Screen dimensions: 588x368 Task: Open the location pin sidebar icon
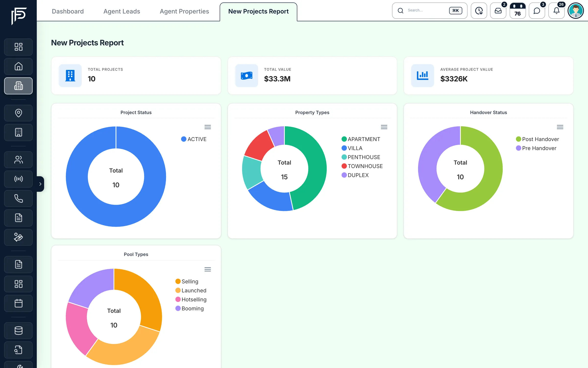point(18,113)
